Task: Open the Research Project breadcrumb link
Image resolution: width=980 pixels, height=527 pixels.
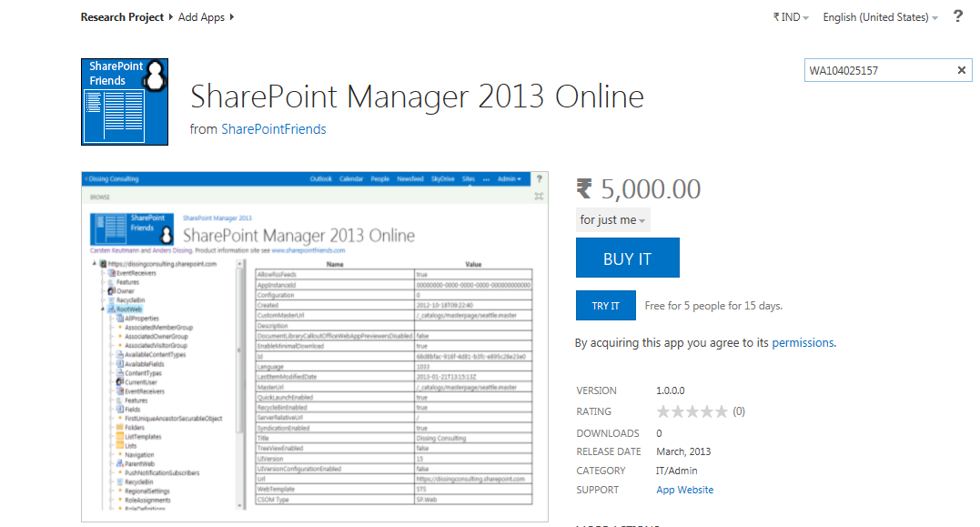Action: click(122, 17)
